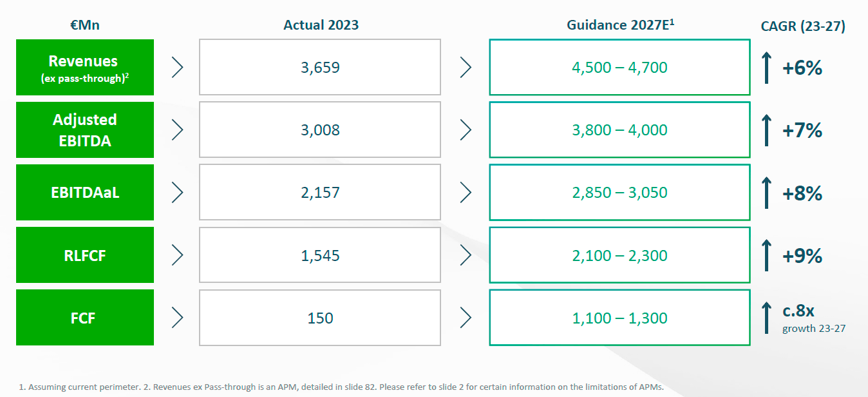868x397 pixels.
Task: Click the chevron right of the 3,659 box
Action: [466, 68]
